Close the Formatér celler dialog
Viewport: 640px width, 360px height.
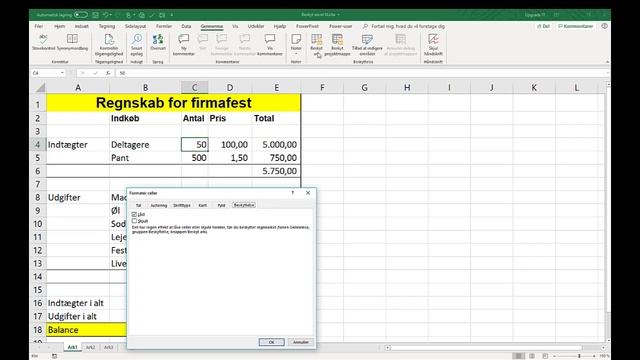(308, 193)
